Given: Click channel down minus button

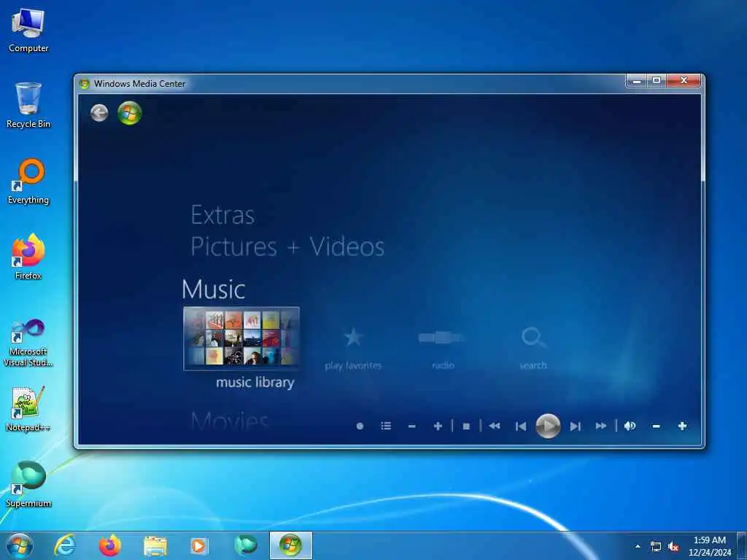Looking at the screenshot, I should tap(412, 426).
